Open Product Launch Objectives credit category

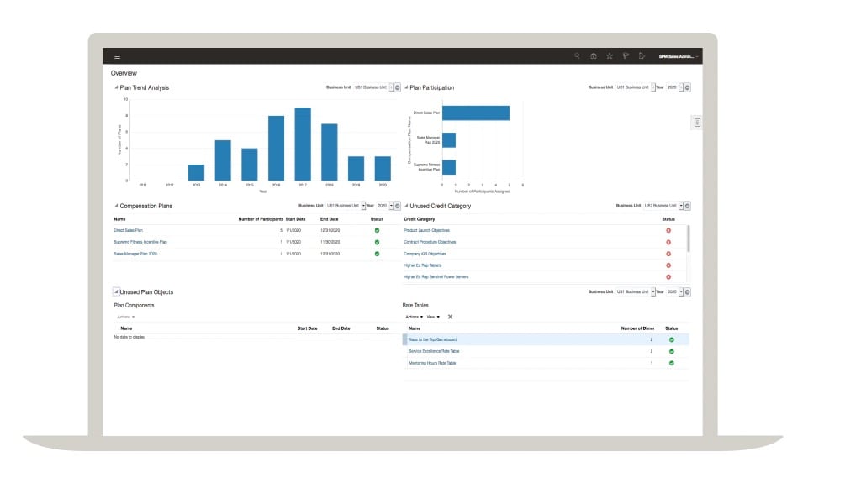click(426, 230)
